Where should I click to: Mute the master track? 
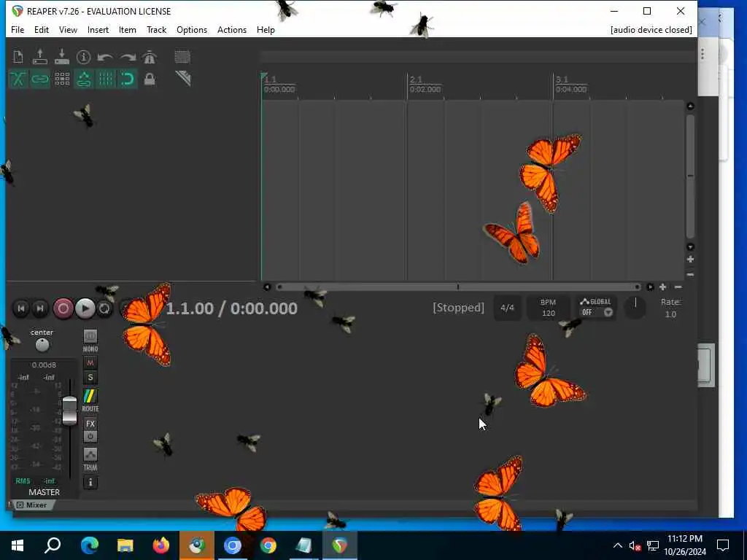point(90,363)
